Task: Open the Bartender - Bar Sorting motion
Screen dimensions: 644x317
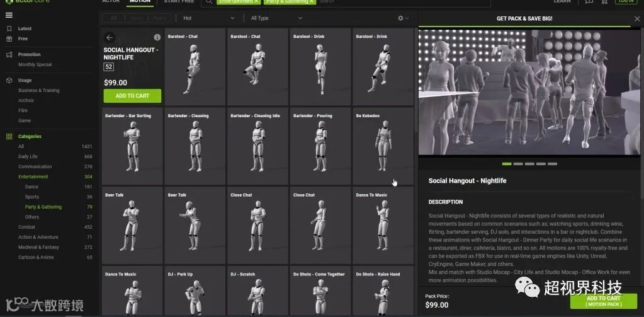Action: (132, 146)
